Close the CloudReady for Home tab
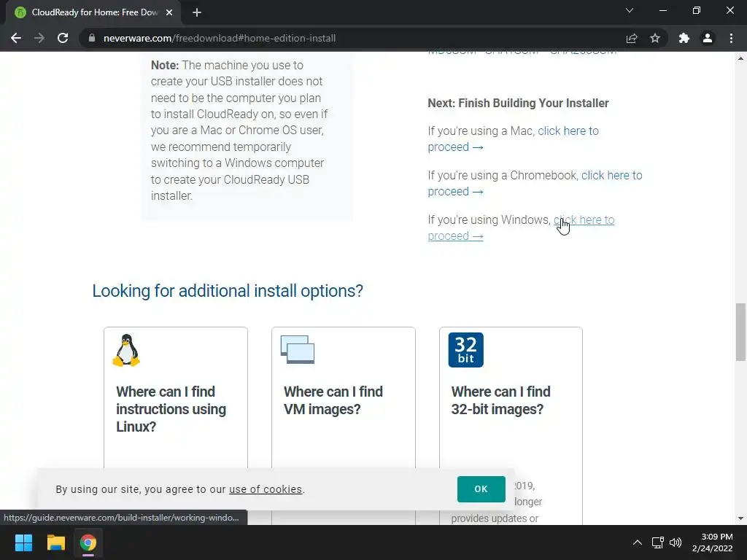 click(169, 12)
